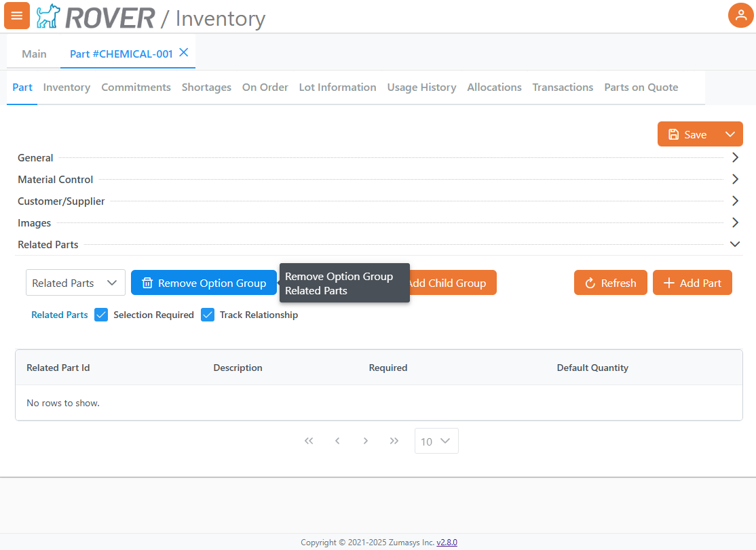
Task: Uncheck Track Relationship
Action: click(208, 315)
